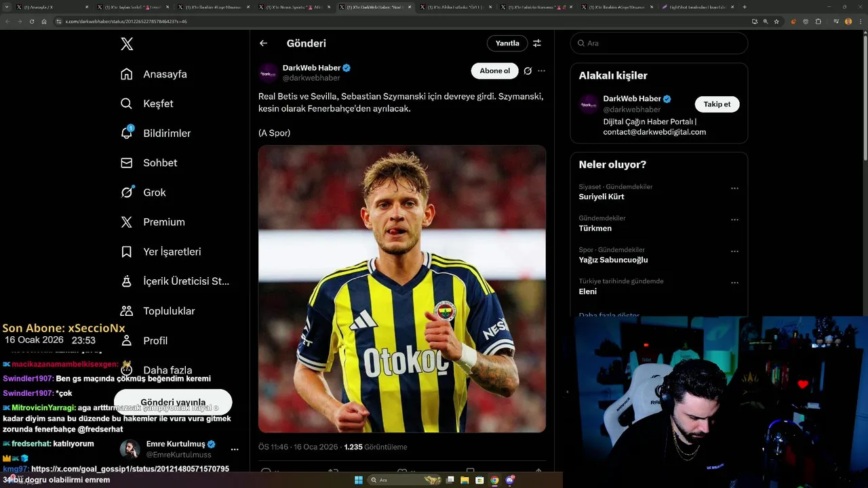Open the post's three-dot more menu

[541, 70]
